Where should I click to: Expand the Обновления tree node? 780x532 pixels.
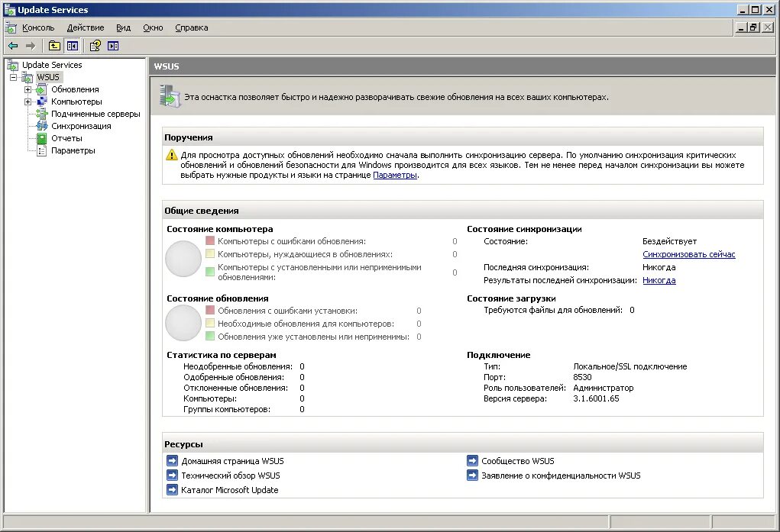(x=28, y=89)
